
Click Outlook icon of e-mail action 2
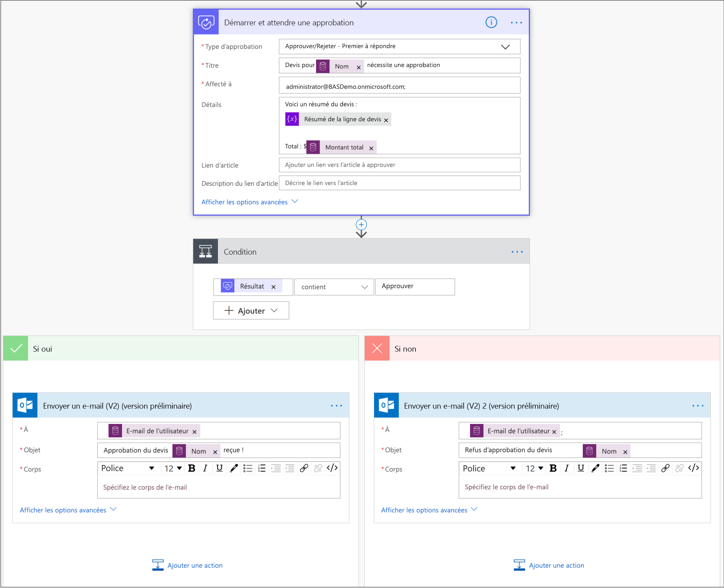[x=387, y=405]
